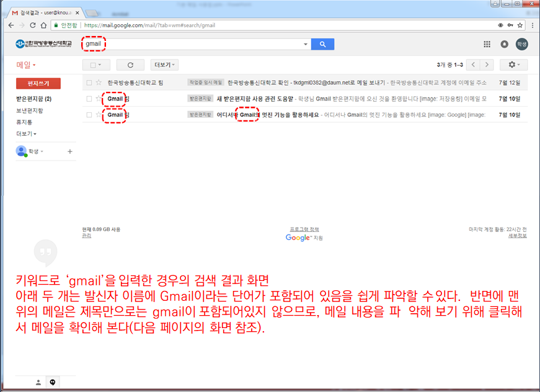Click the 작업중 임시 메일 label
Image resolution: width=540 pixels, height=392 pixels.
(x=206, y=82)
